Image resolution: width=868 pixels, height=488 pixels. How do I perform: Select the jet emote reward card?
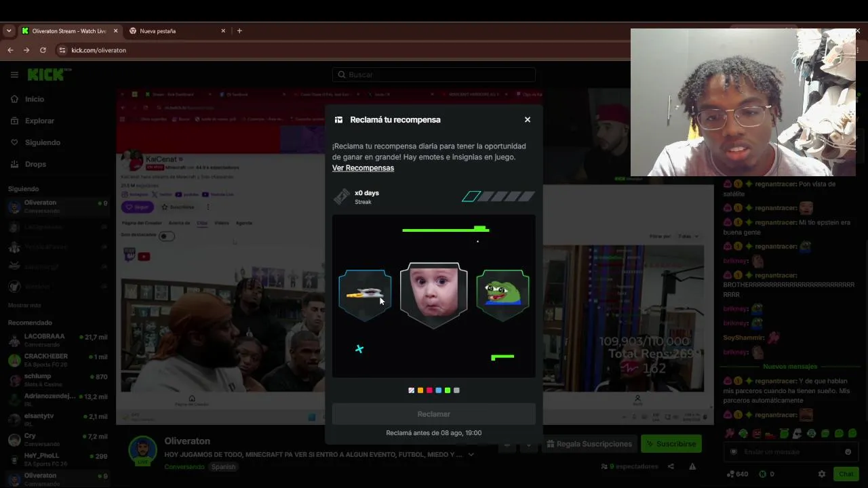tap(366, 296)
